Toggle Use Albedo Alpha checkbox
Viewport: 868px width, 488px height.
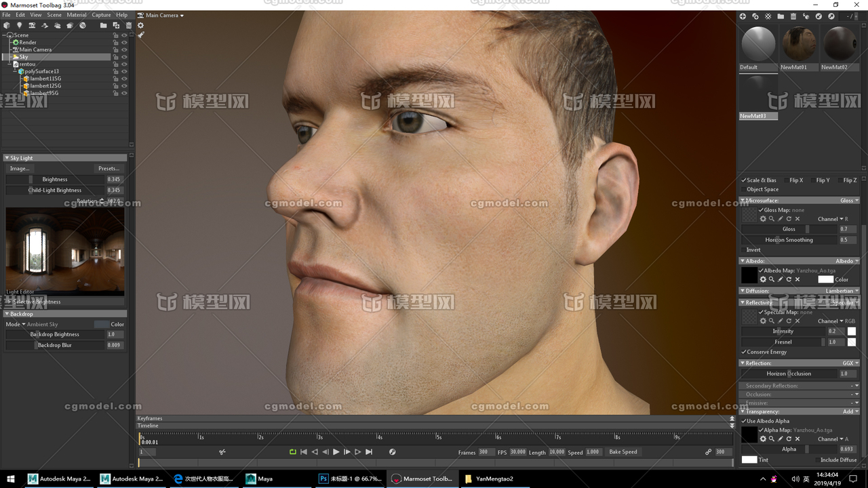click(743, 421)
